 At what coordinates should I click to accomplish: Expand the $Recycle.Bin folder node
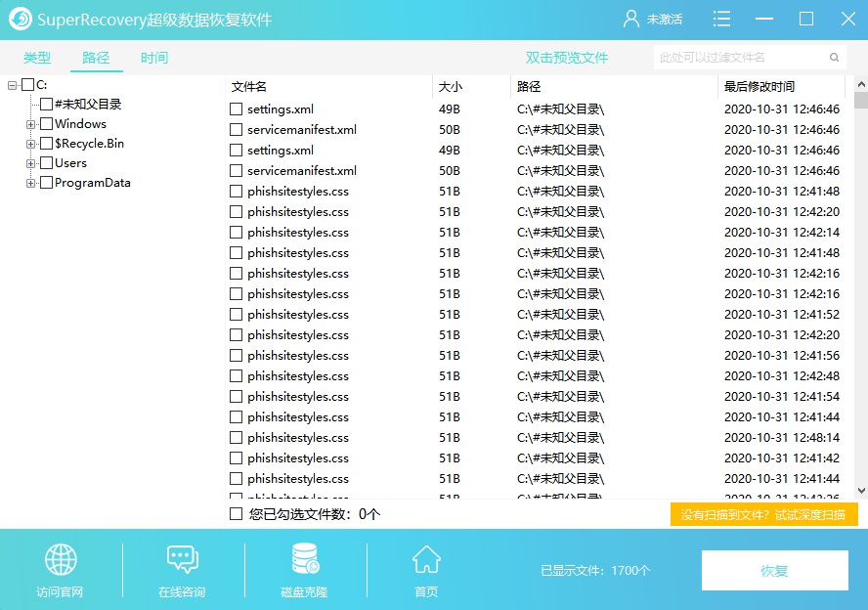[31, 144]
